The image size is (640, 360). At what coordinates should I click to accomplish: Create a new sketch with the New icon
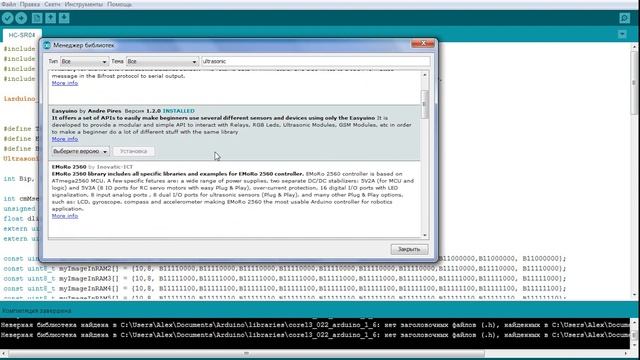coord(37,18)
